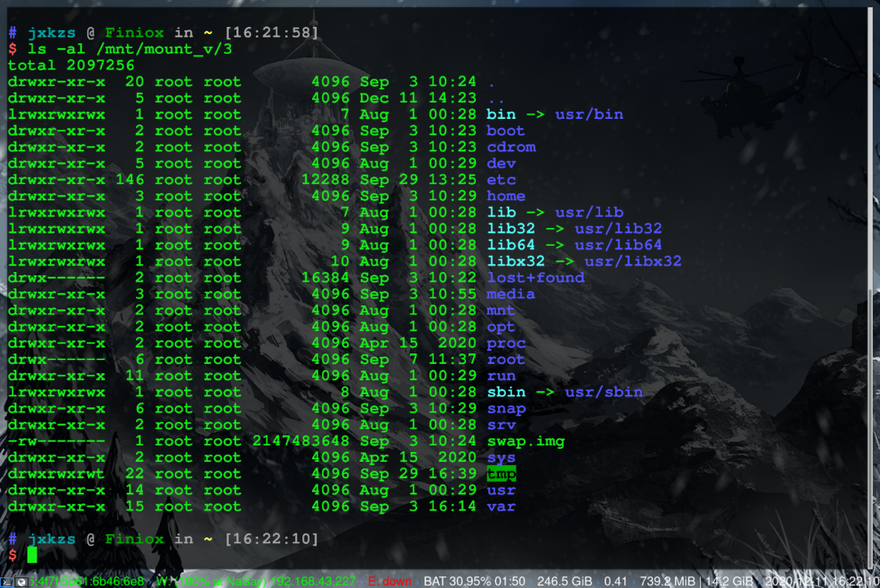Click the 'srv' directory name

[500, 425]
